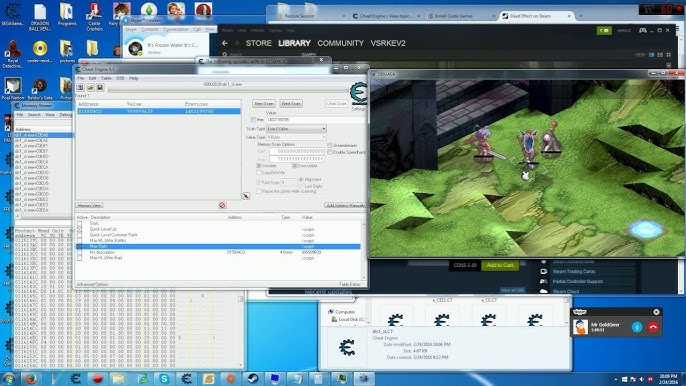Click Add Address Manually button

(345, 205)
